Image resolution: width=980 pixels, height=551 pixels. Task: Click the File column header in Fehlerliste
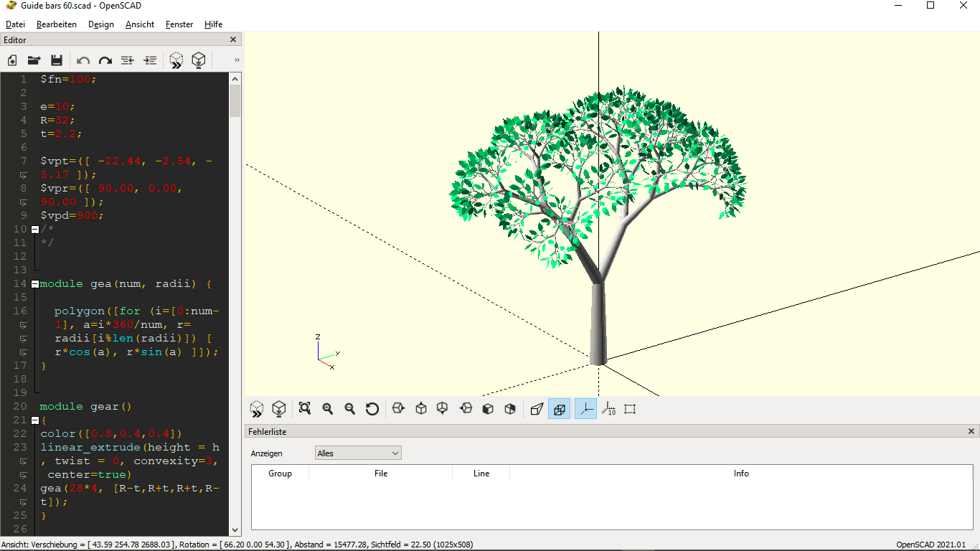[380, 474]
